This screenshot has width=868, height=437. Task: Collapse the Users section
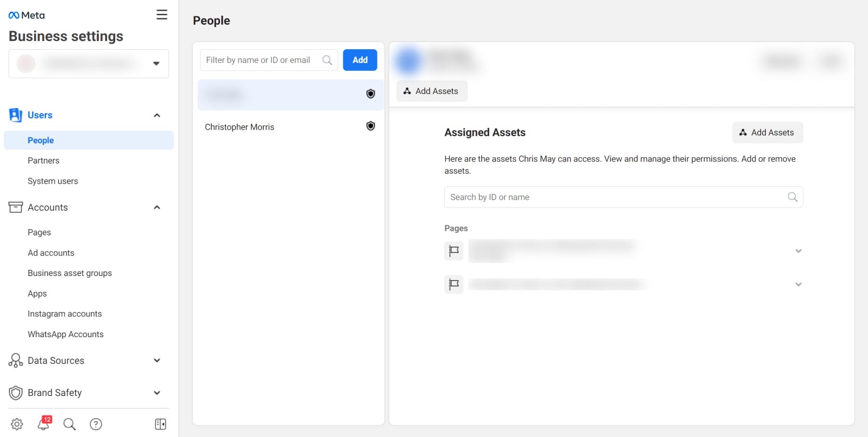[x=157, y=115]
